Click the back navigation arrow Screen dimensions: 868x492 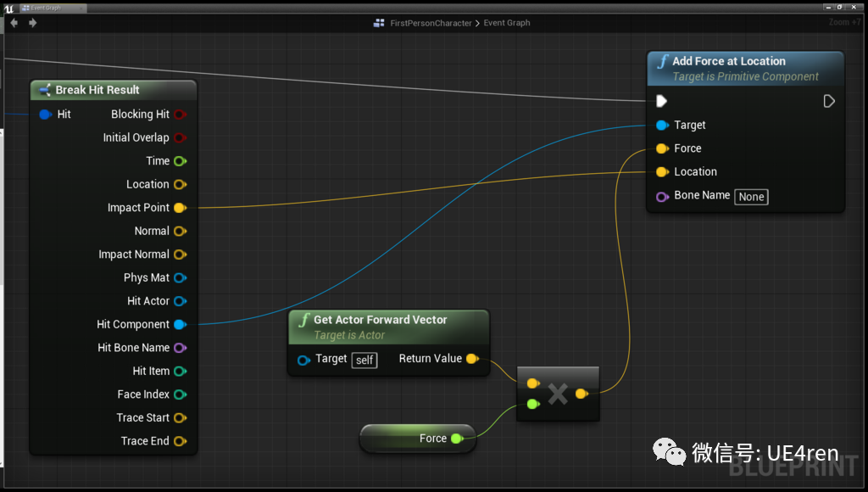13,23
